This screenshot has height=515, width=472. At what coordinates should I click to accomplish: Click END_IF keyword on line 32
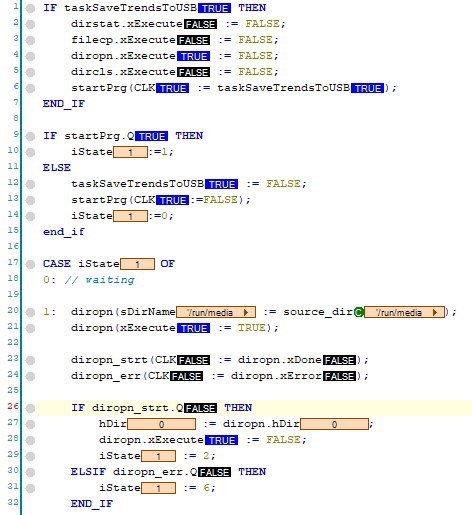pos(92,504)
